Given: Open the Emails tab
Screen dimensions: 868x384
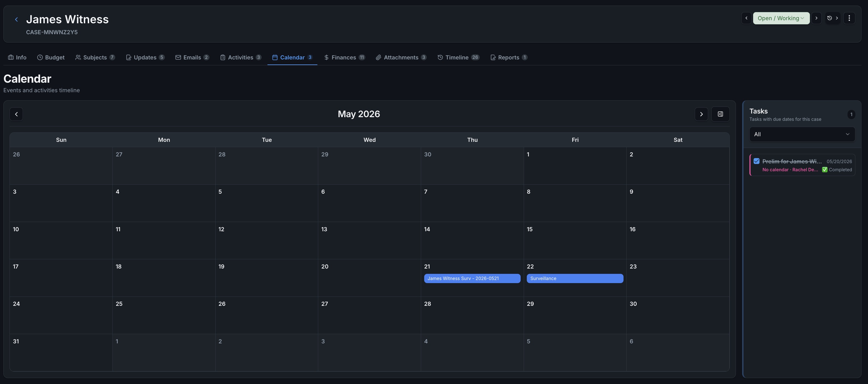Looking at the screenshot, I should coord(192,58).
